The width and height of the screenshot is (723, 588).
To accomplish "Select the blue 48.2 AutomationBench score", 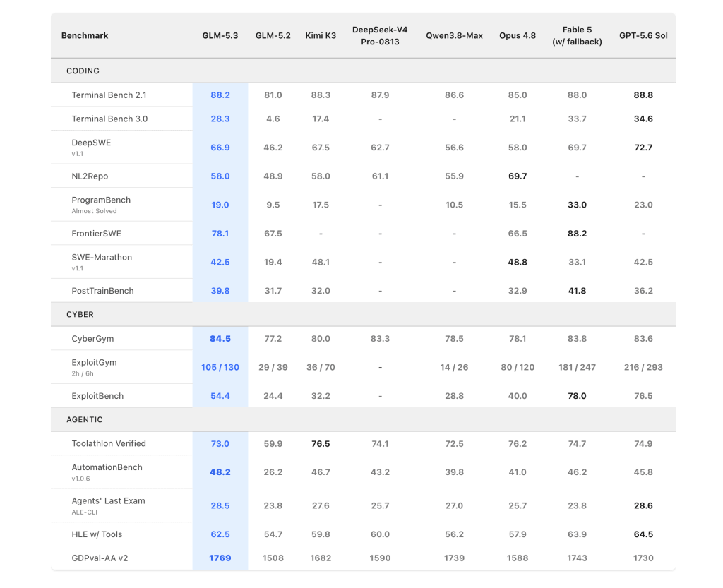I will pyautogui.click(x=220, y=472).
